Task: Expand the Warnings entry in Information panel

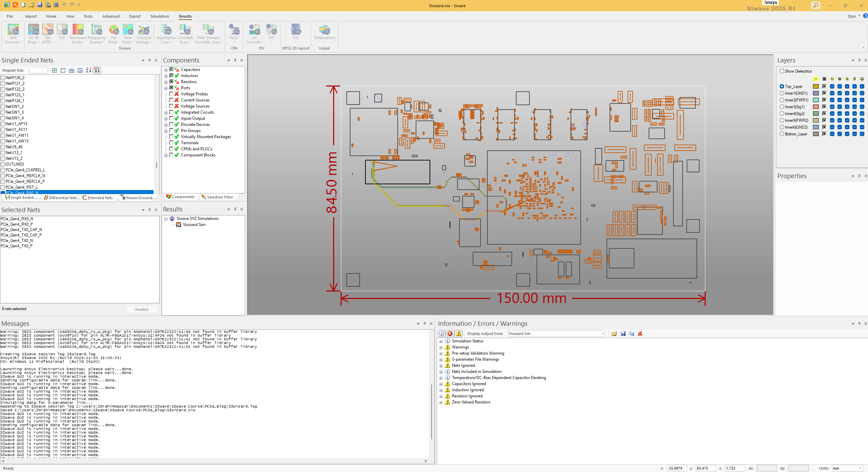Action: tap(440, 347)
